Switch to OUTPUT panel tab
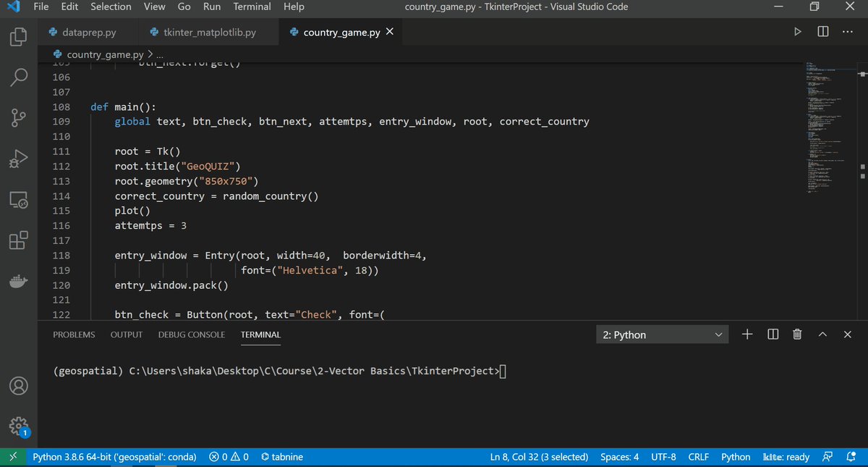The height and width of the screenshot is (467, 868). pos(127,335)
